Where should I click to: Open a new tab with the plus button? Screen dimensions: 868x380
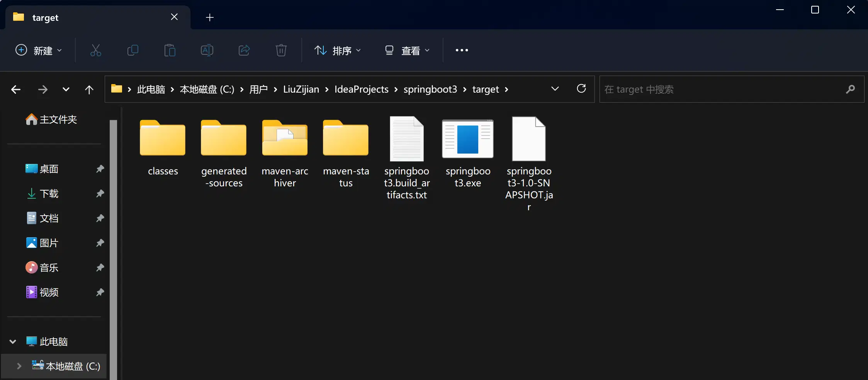(x=209, y=17)
